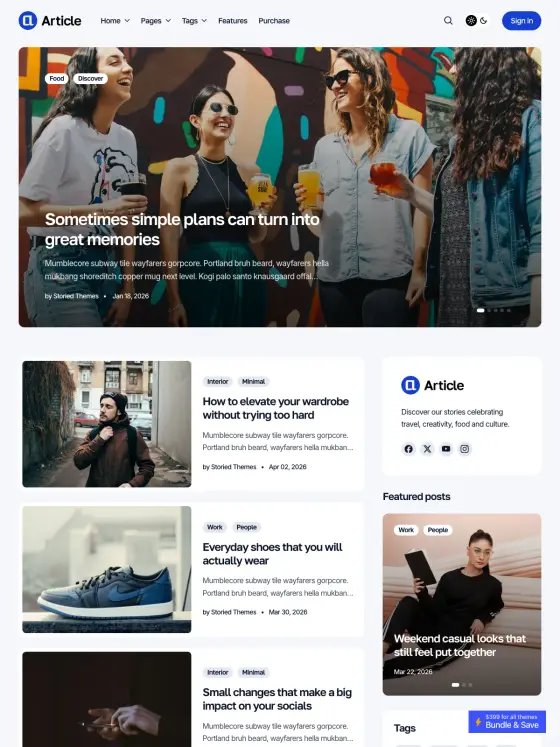Expand the Pages menu chevron

click(x=168, y=21)
